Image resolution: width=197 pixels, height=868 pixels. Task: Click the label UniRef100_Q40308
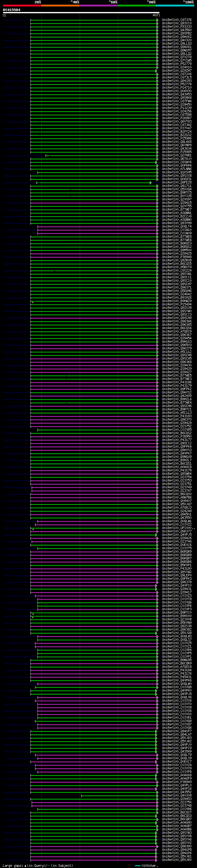point(177,796)
